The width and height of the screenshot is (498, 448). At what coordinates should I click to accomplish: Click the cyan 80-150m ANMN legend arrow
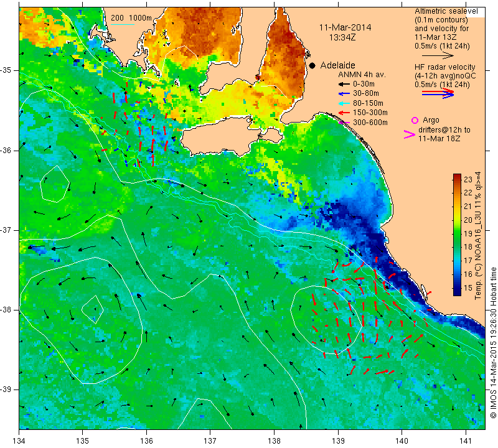[x=343, y=103]
